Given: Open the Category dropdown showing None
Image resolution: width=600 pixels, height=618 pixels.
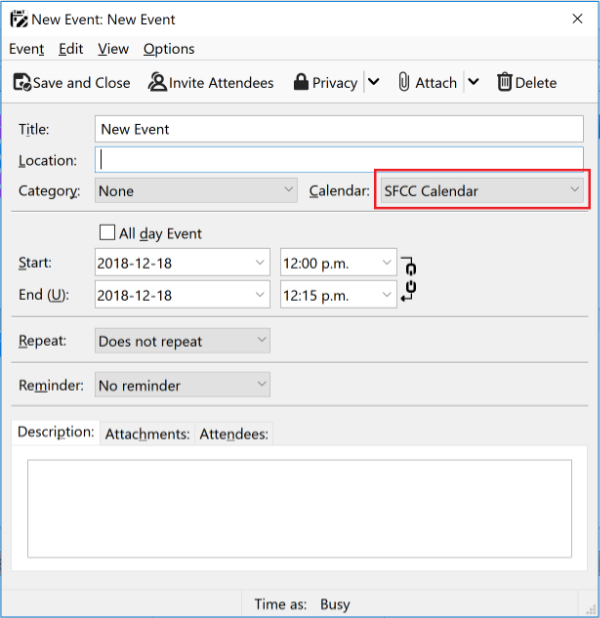Looking at the screenshot, I should click(x=196, y=190).
